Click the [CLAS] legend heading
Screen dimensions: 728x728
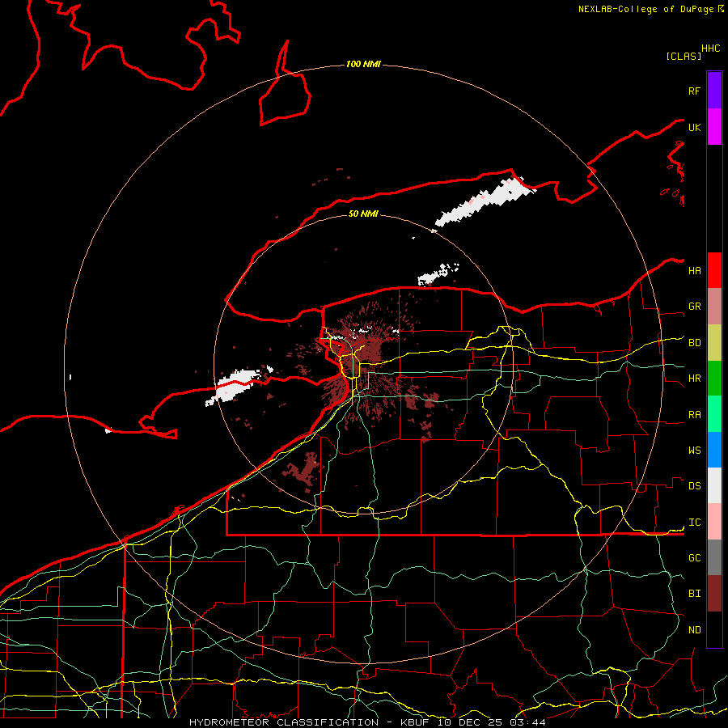684,56
